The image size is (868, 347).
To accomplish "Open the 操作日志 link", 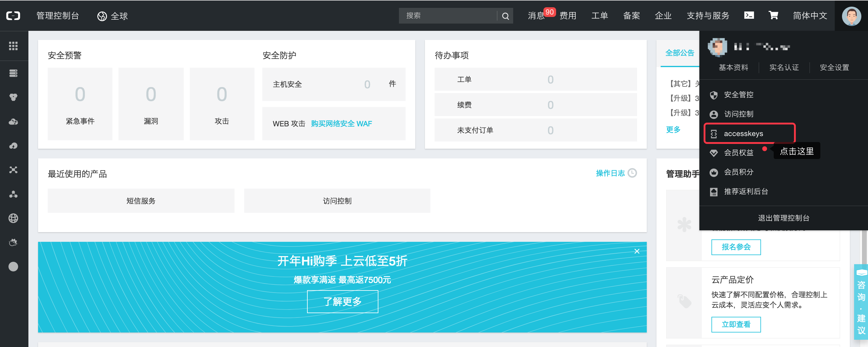I will (610, 173).
